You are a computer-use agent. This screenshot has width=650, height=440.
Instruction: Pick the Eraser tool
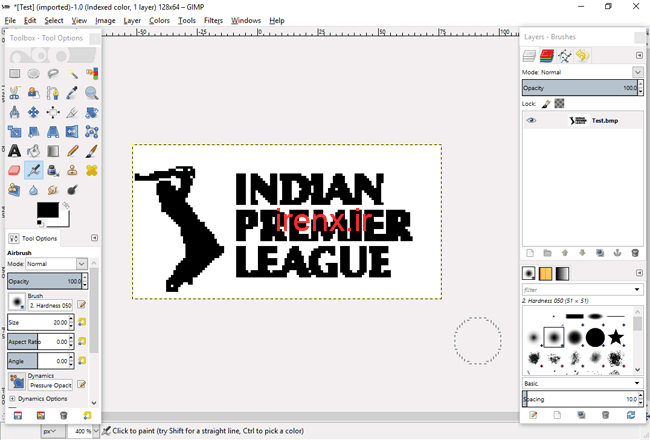(x=15, y=170)
